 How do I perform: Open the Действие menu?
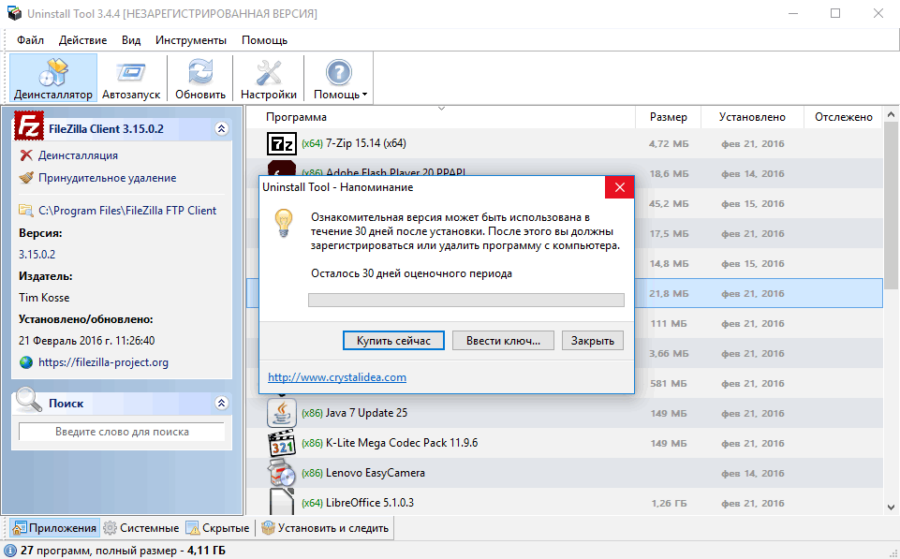[x=83, y=40]
